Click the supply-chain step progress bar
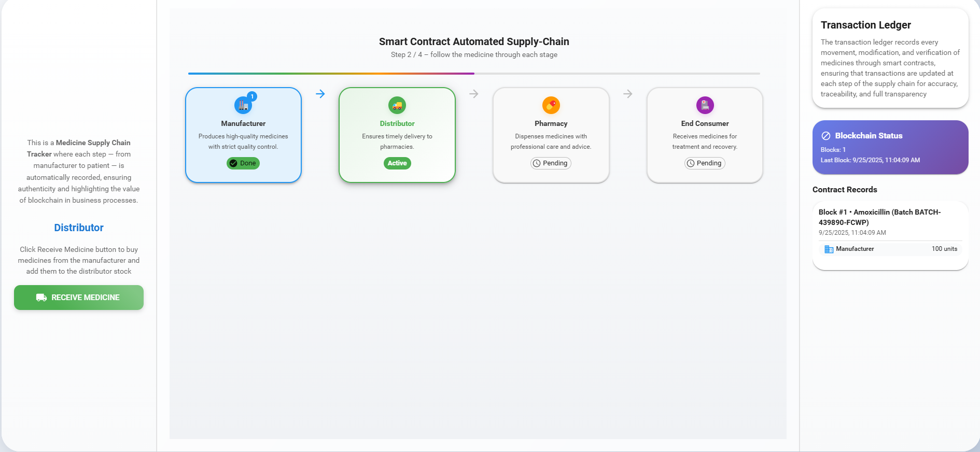Image resolution: width=980 pixels, height=452 pixels. coord(474,74)
